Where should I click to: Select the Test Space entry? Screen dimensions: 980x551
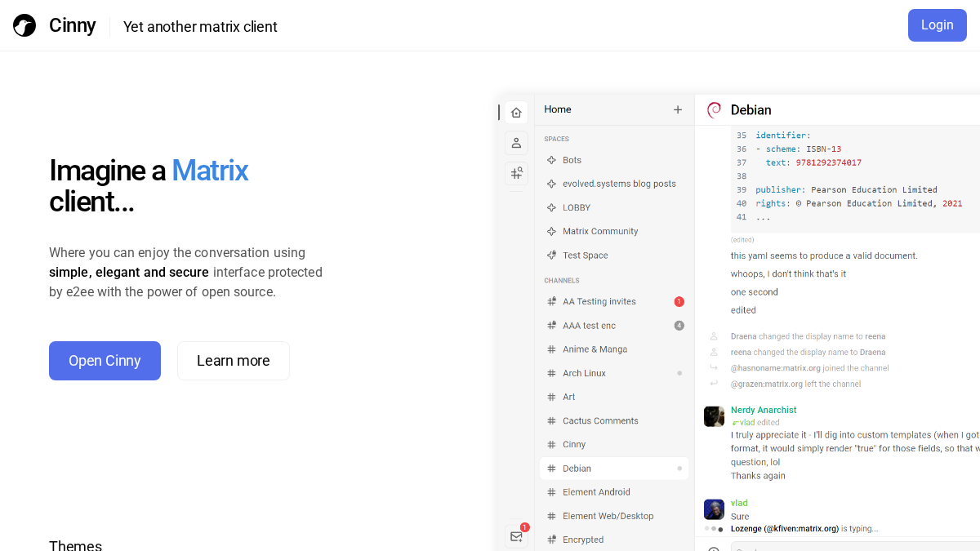(614, 256)
